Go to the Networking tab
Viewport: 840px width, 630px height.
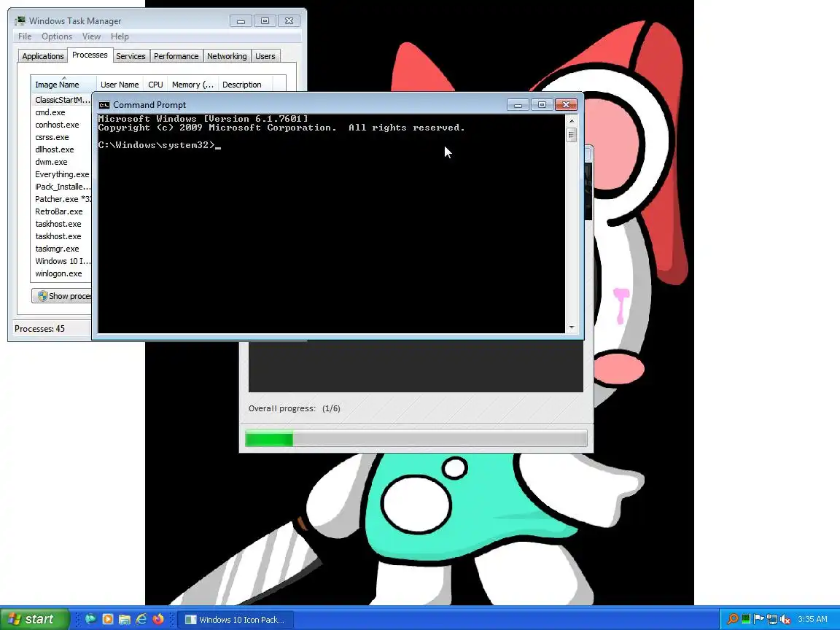pos(227,56)
